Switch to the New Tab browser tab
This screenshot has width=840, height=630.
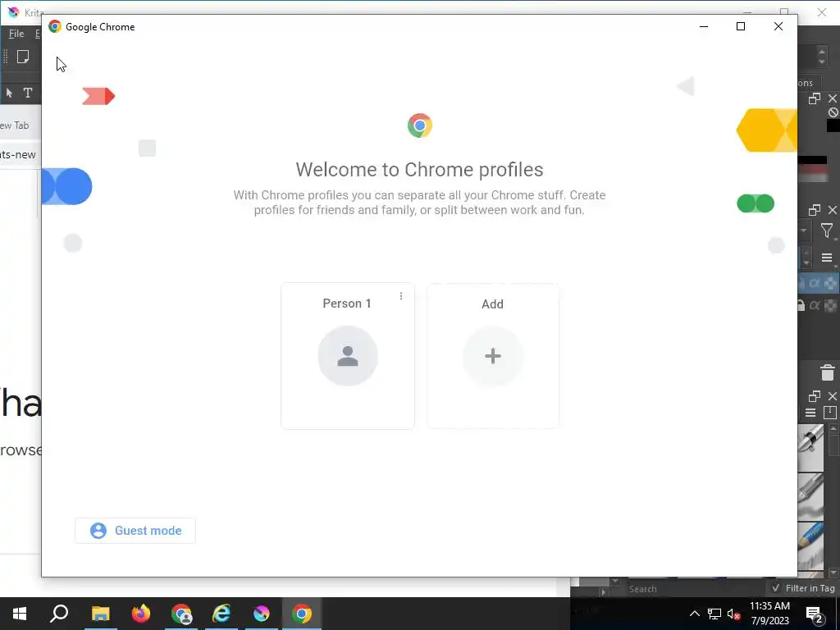point(15,126)
